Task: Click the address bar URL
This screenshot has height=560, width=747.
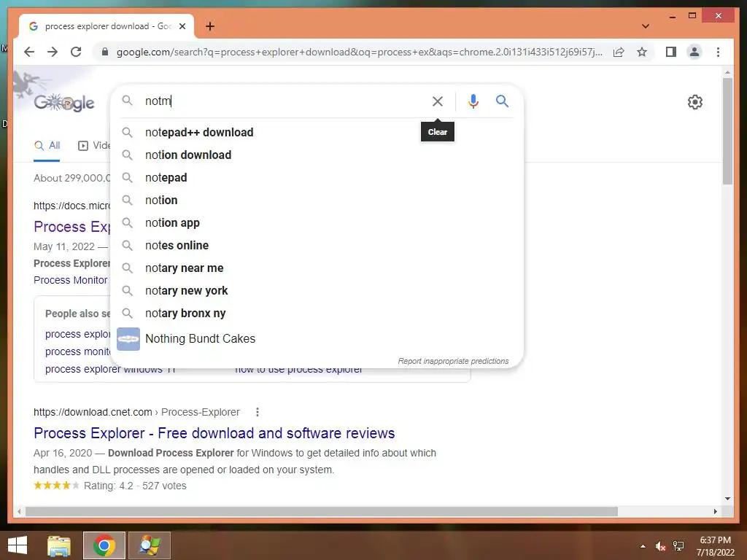Action: (x=359, y=52)
